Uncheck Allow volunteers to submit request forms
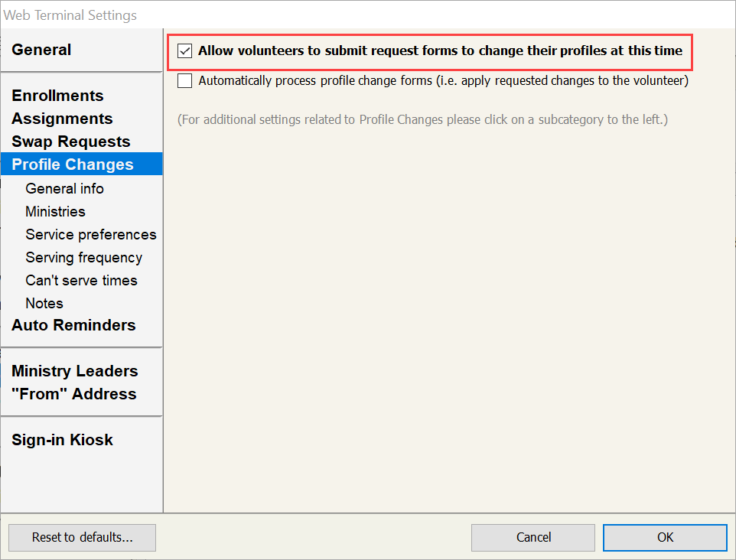This screenshot has height=560, width=736. click(185, 51)
